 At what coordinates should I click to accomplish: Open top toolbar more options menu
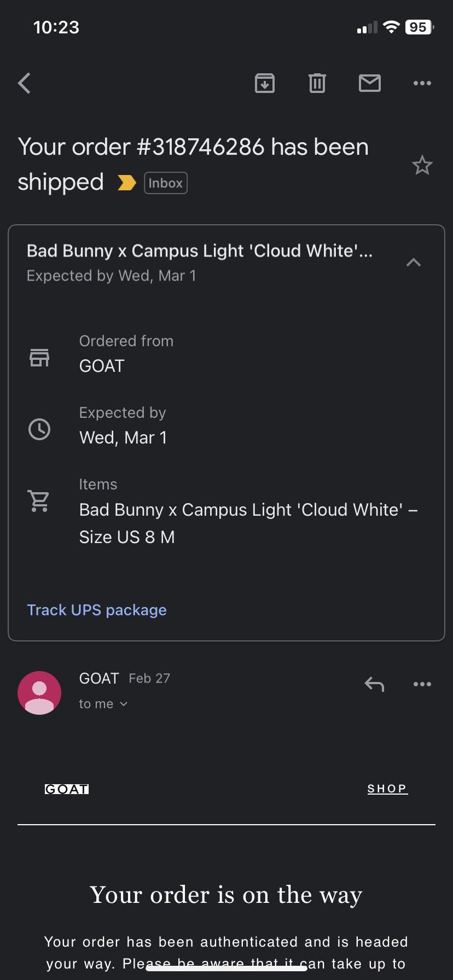pos(422,83)
